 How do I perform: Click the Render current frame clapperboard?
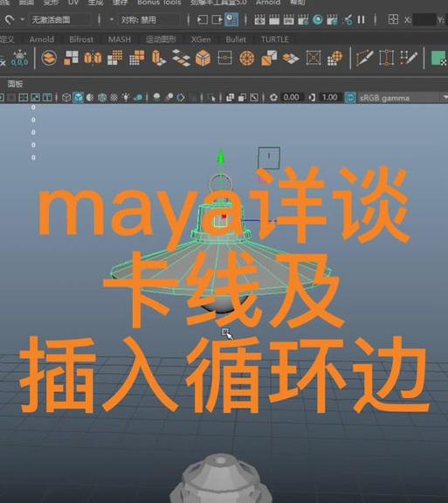tap(274, 20)
